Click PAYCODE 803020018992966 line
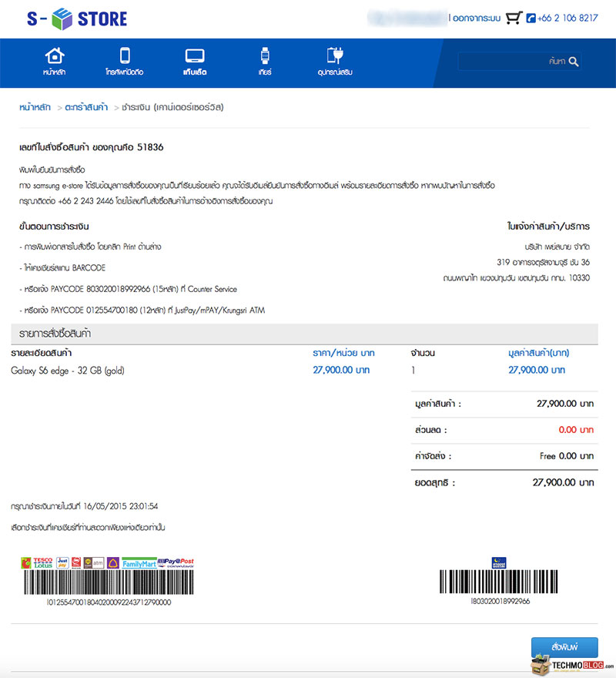Viewport: 616px width, 678px height. click(x=129, y=289)
